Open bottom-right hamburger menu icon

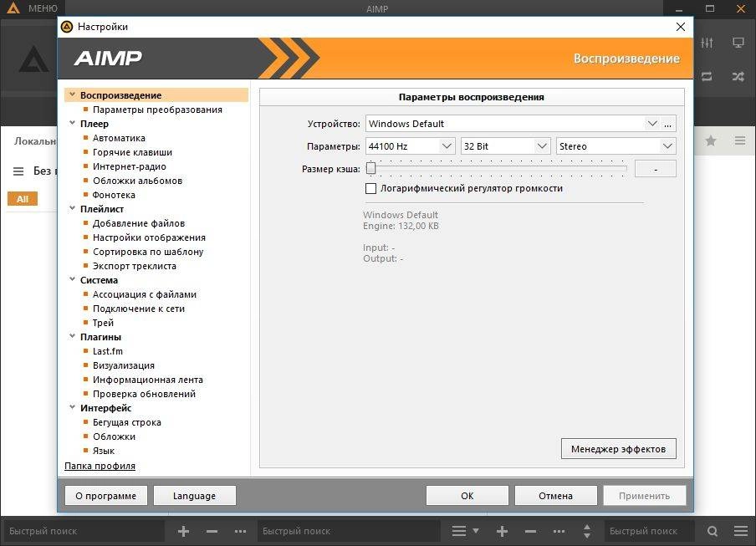pyautogui.click(x=741, y=532)
